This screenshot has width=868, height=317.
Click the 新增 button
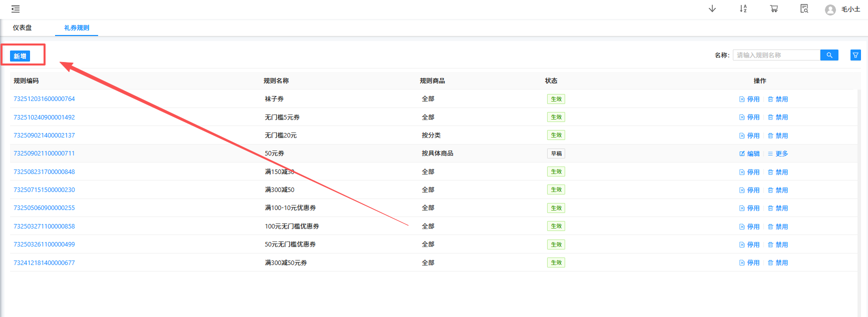20,56
